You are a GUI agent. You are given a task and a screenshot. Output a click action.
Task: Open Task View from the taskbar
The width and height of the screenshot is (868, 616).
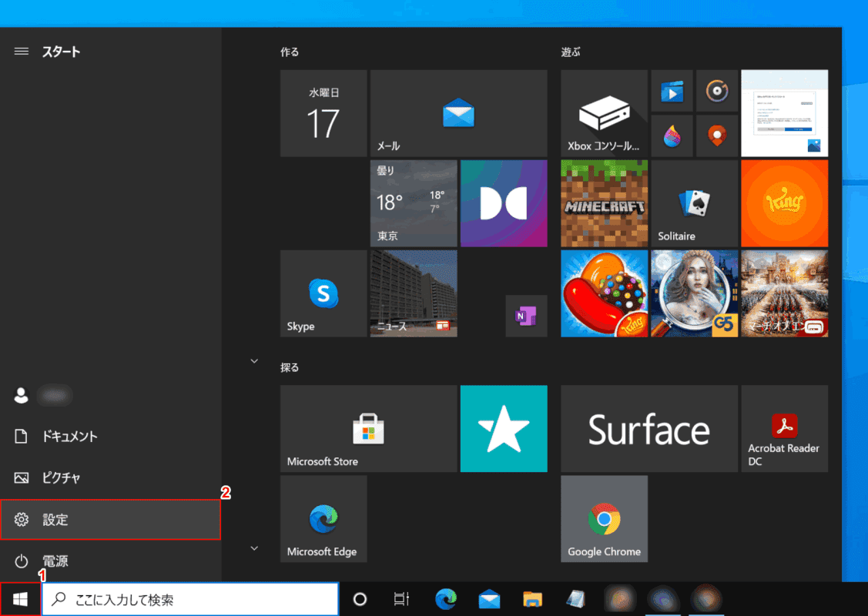tap(401, 599)
